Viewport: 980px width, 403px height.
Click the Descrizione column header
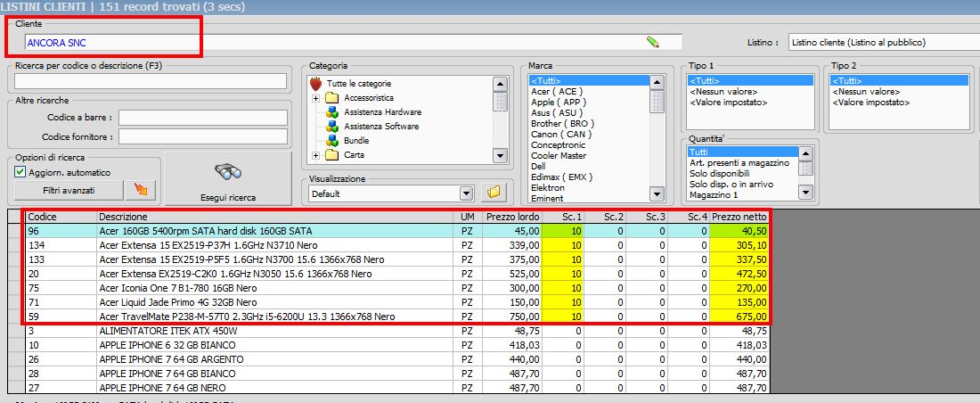(275, 217)
